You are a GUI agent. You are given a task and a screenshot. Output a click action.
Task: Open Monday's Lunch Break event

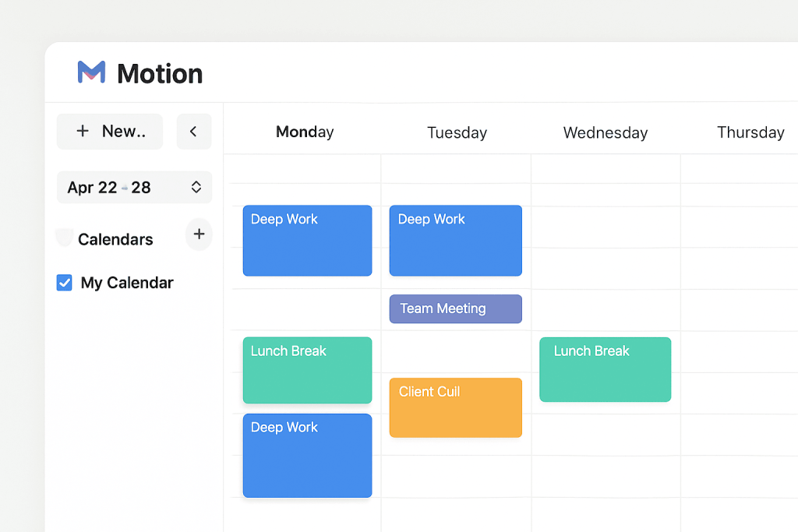point(307,370)
